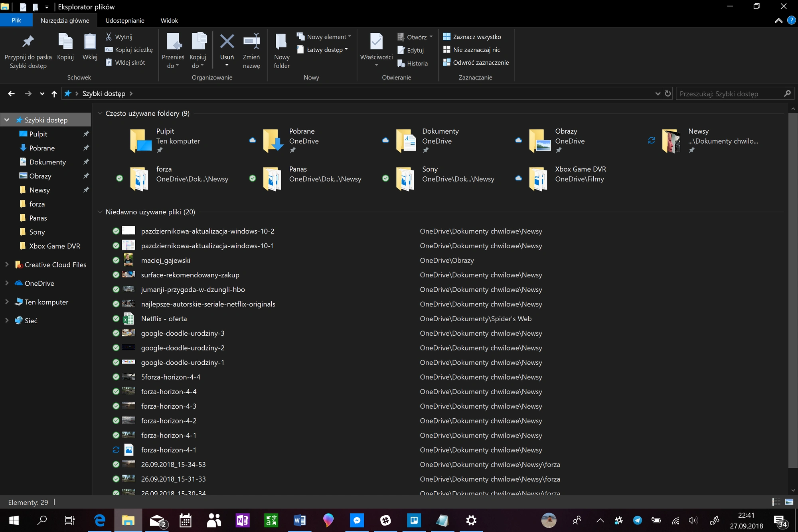Click Wklej skrót in ribbon
Screen dimensions: 798x532
125,62
